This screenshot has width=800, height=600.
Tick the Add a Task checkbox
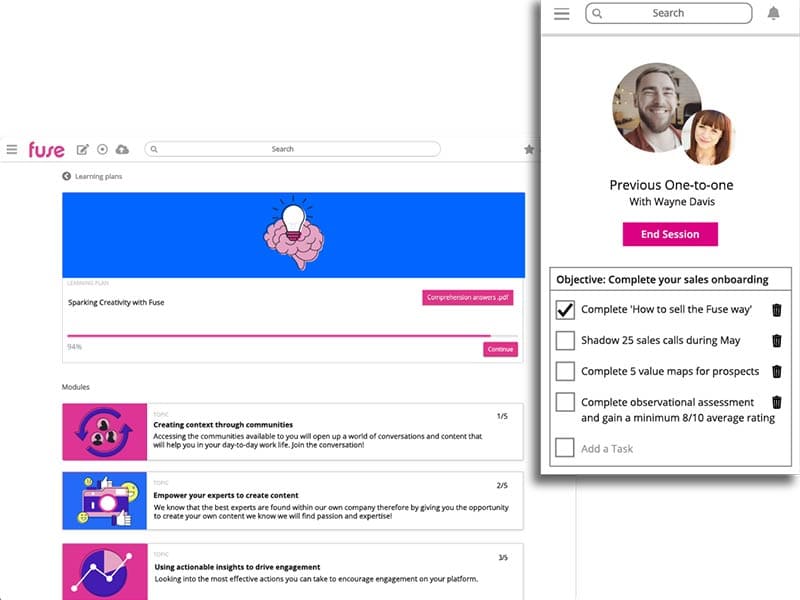565,447
